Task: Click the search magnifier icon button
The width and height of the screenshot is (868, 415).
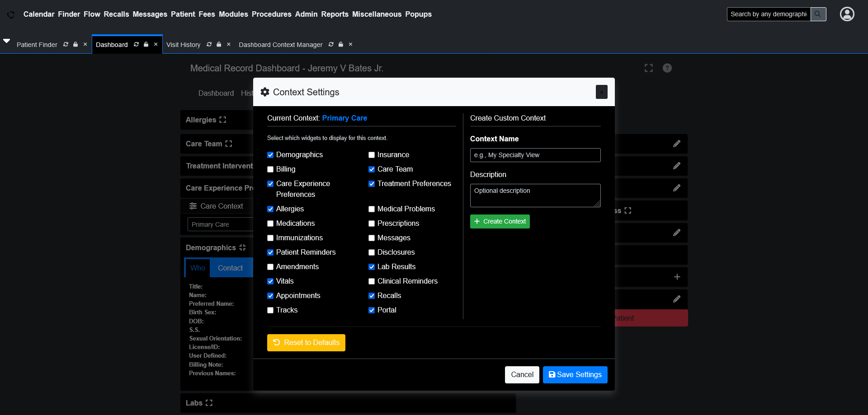Action: coord(818,14)
